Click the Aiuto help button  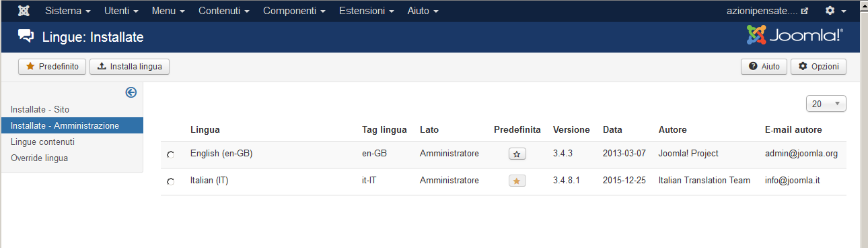tap(764, 67)
